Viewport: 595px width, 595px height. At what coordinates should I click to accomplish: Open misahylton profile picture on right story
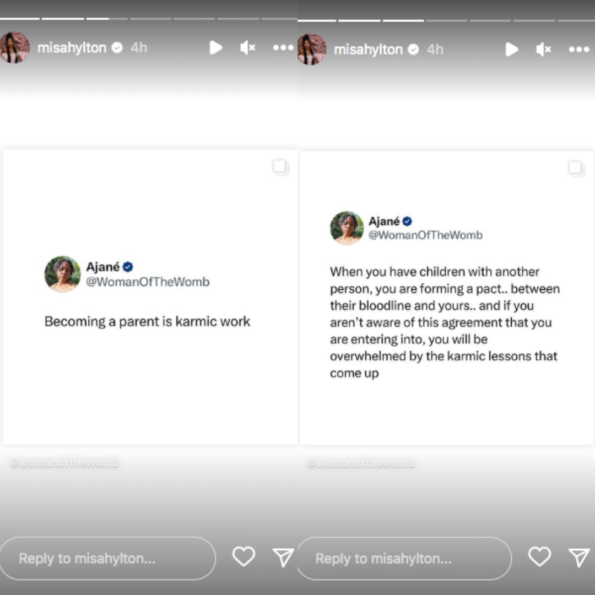point(312,49)
